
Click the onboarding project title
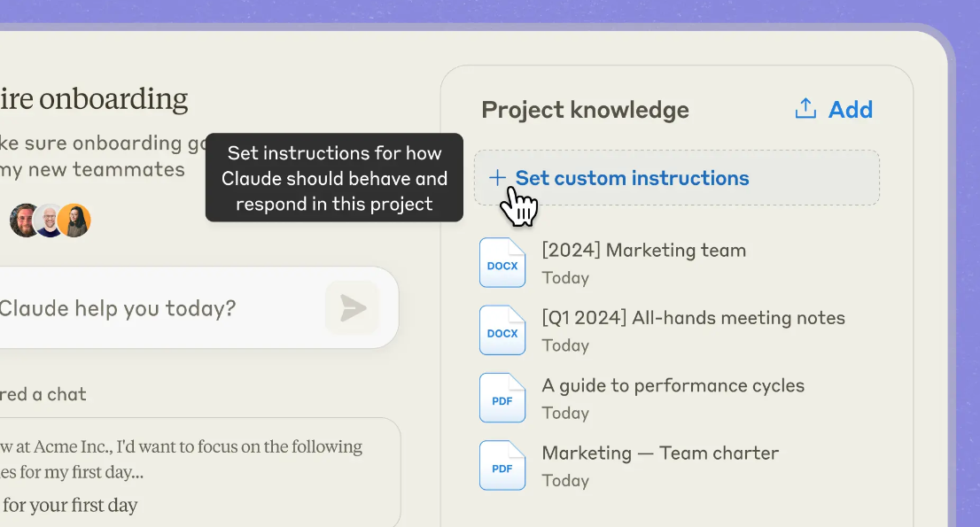[x=94, y=99]
